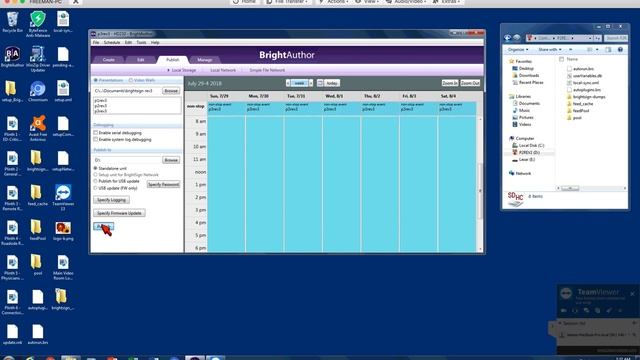Tick the select-all checkbox beside Name in Explorer
Image resolution: width=640 pixels, height=360 pixels.
(x=561, y=59)
